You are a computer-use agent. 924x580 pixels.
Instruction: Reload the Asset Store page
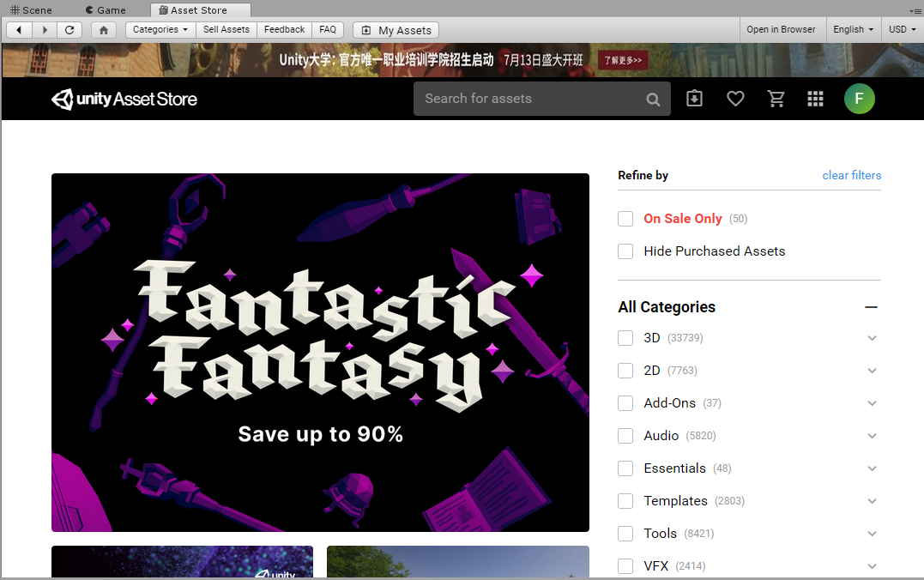click(69, 30)
